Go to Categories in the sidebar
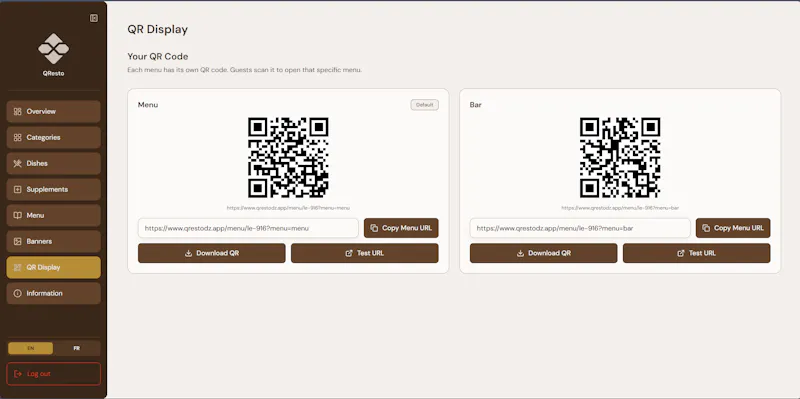Screen dimensions: 800x399 [54, 137]
